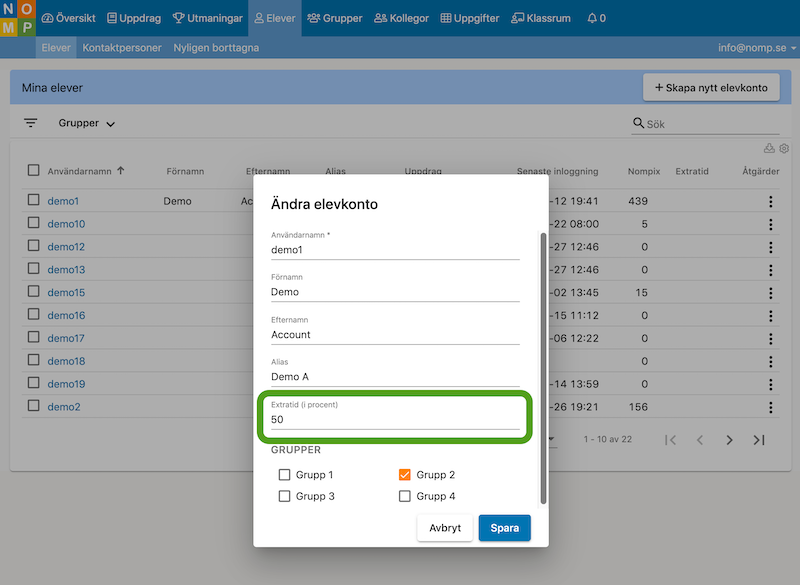The width and height of the screenshot is (800, 585).
Task: Click the Extratid (i procent) field
Action: pyautogui.click(x=395, y=420)
